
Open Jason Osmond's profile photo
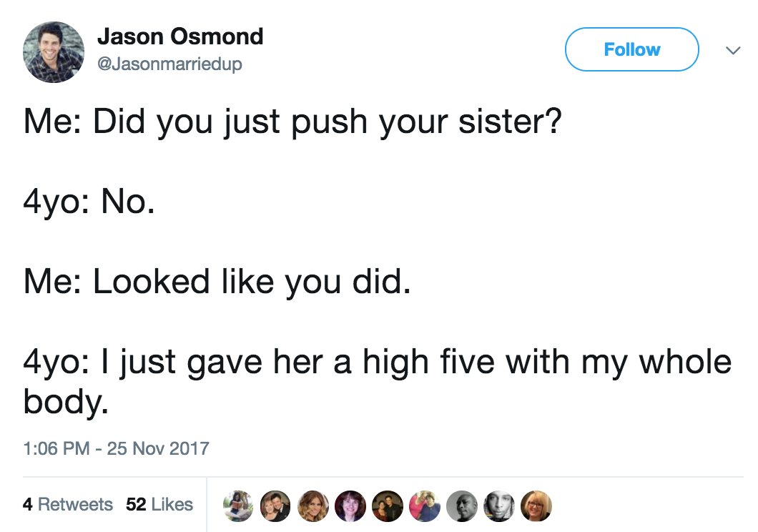(x=54, y=52)
